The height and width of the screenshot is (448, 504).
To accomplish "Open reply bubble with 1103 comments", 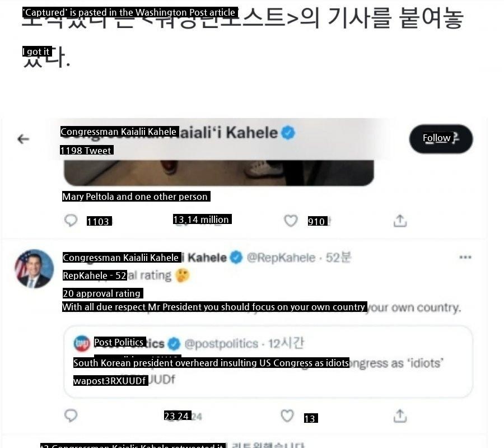I will click(x=71, y=221).
